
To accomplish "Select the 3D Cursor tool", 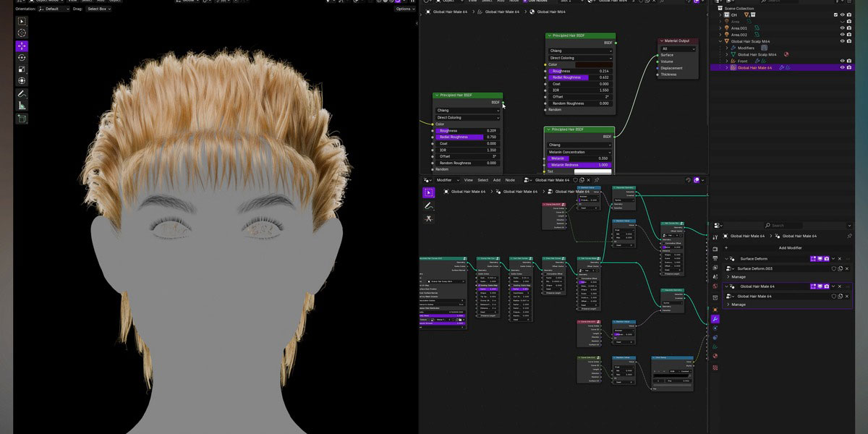I will 22,33.
